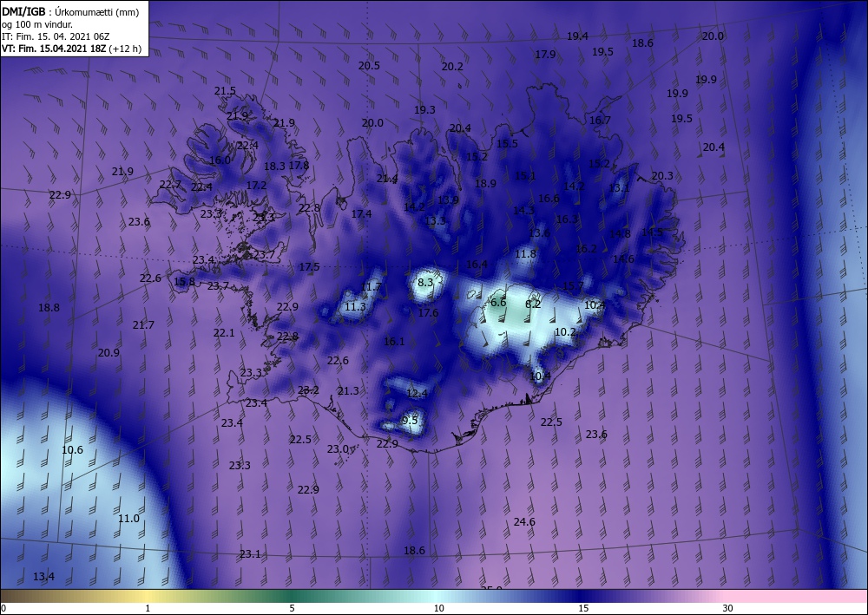Click the 15.1 value on the map
The width and height of the screenshot is (868, 615).
[x=525, y=176]
